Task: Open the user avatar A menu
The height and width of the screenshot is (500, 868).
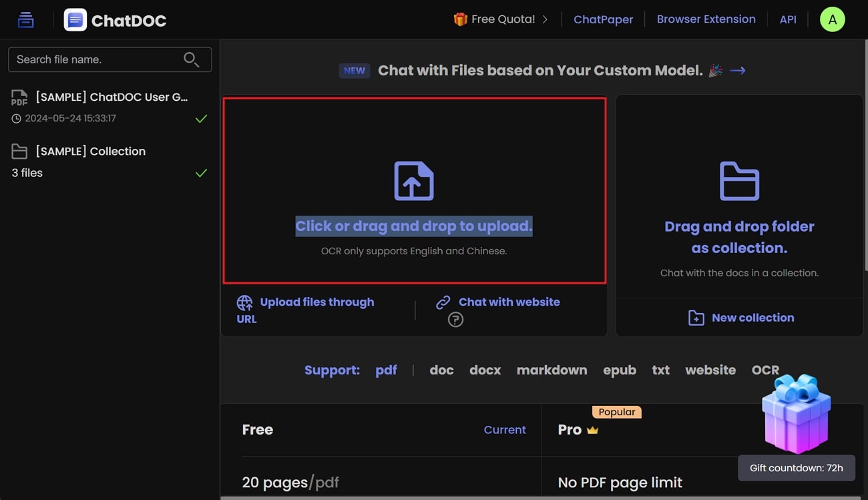Action: click(832, 19)
